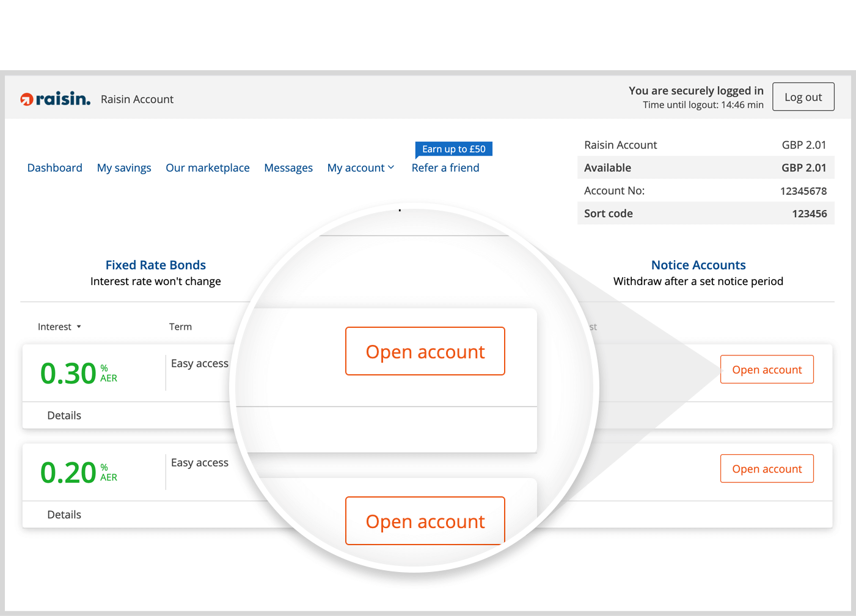This screenshot has width=856, height=616.
Task: Select the 0.30 % AER interest rate
Action: pos(78,373)
